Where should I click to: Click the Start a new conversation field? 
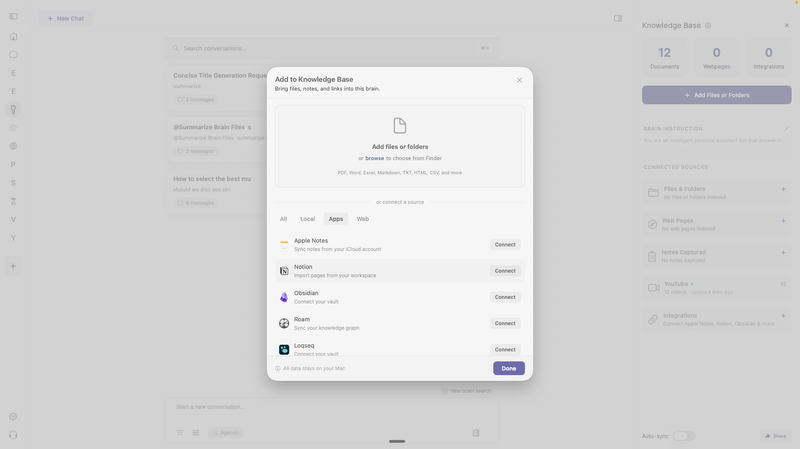tap(332, 407)
